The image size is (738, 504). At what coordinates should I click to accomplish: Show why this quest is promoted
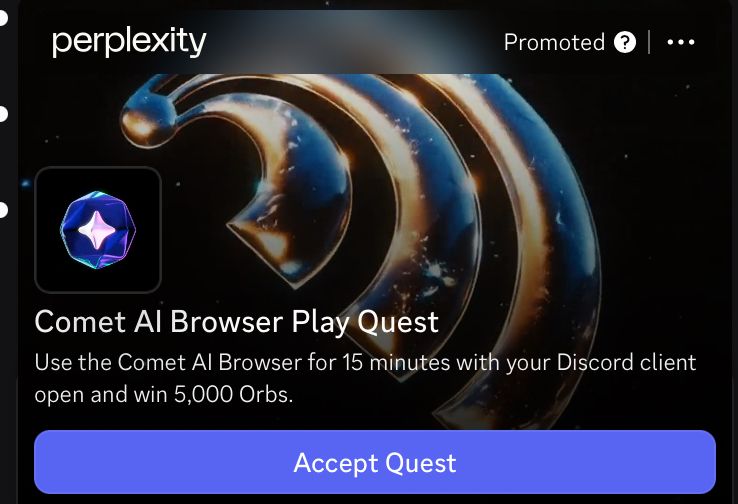point(625,42)
